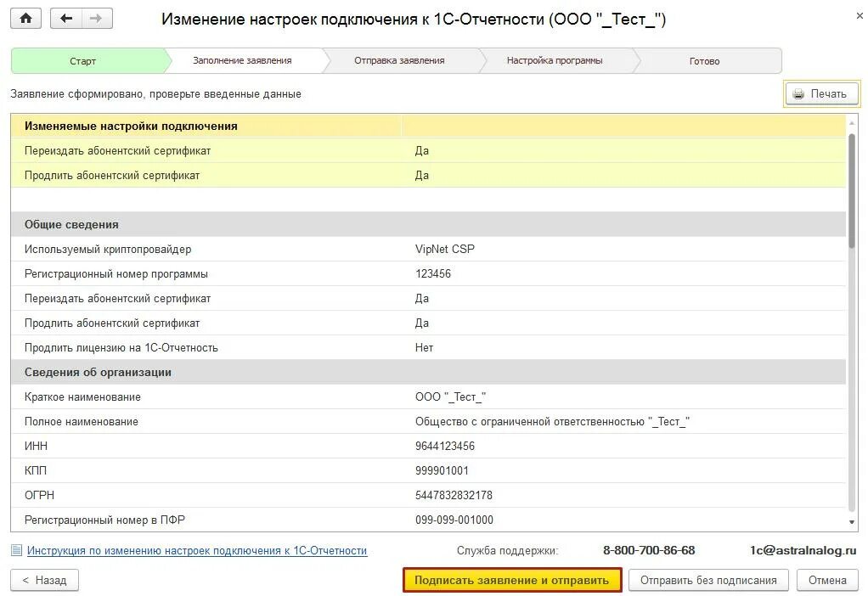Click the document icon beside the instruction link
This screenshot has width=868, height=596.
pos(17,550)
